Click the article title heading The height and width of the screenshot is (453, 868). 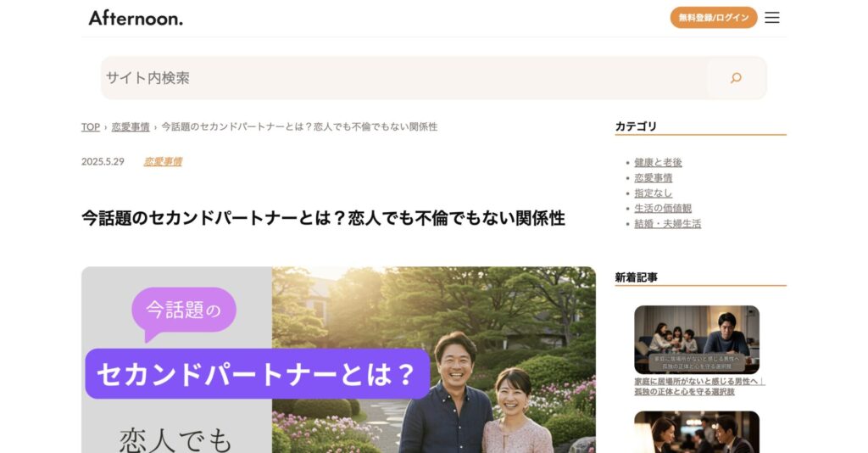click(323, 218)
